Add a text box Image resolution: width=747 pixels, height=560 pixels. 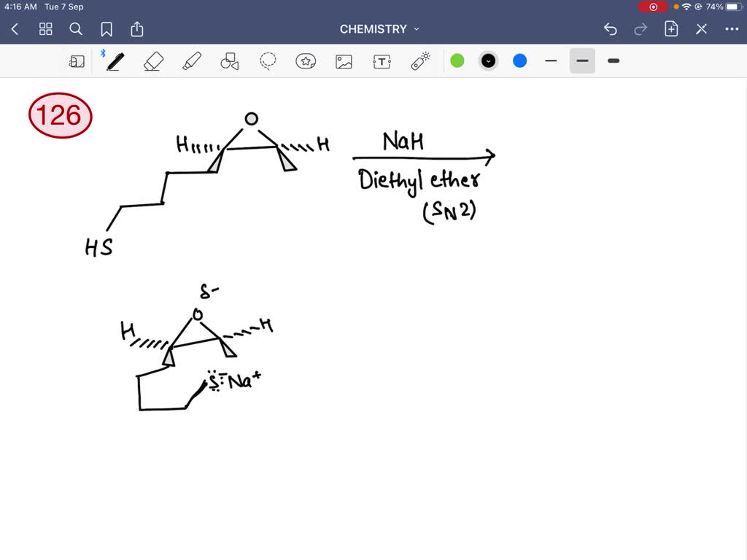(x=382, y=61)
